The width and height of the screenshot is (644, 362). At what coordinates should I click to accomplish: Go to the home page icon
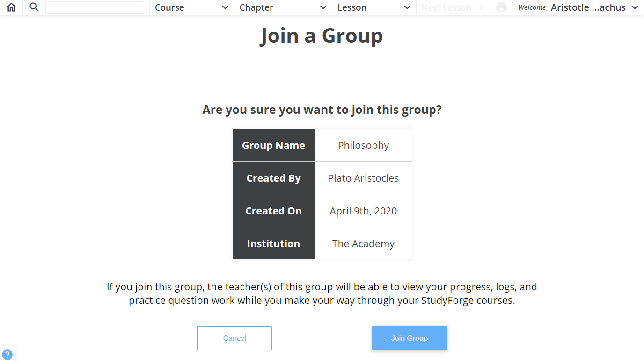tap(11, 7)
